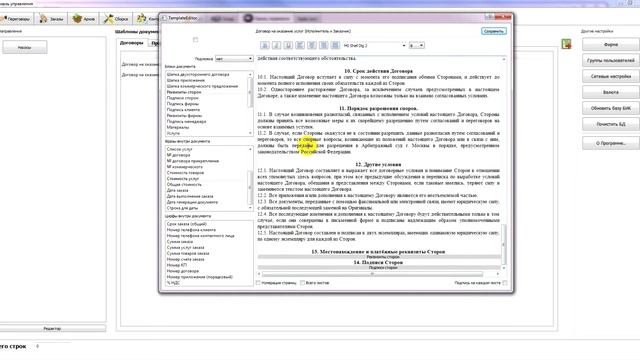Select Шапка коммерческого предложения block

[x=202, y=86]
